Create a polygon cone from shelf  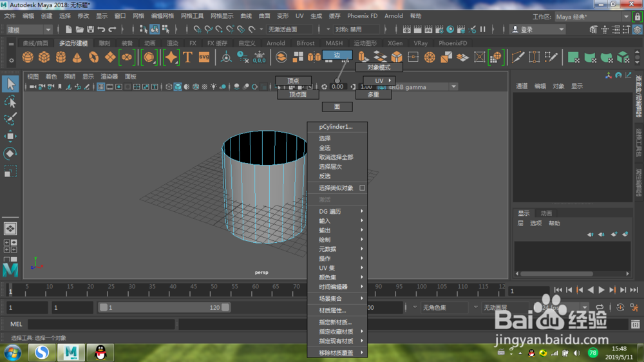coord(77,57)
